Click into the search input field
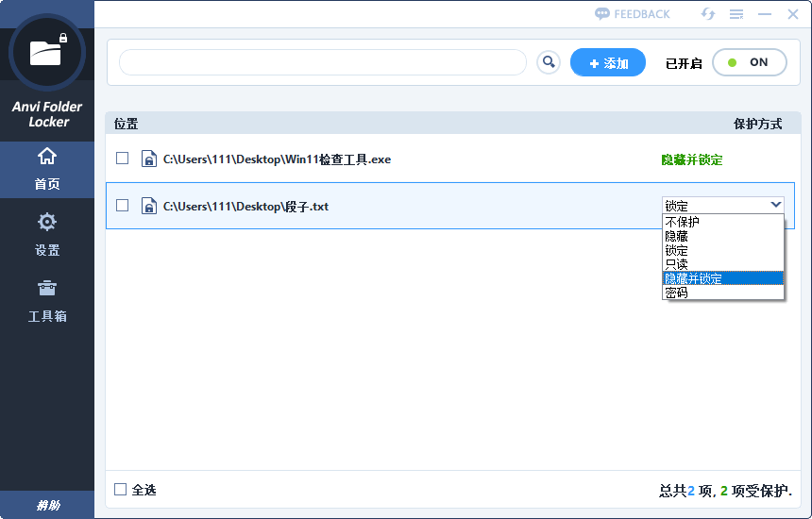This screenshot has height=519, width=812. tap(321, 62)
